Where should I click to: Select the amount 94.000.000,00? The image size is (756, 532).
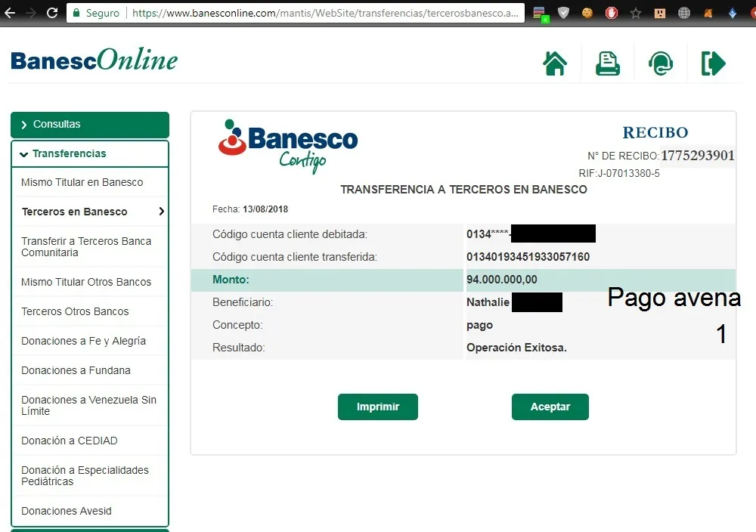click(x=501, y=280)
